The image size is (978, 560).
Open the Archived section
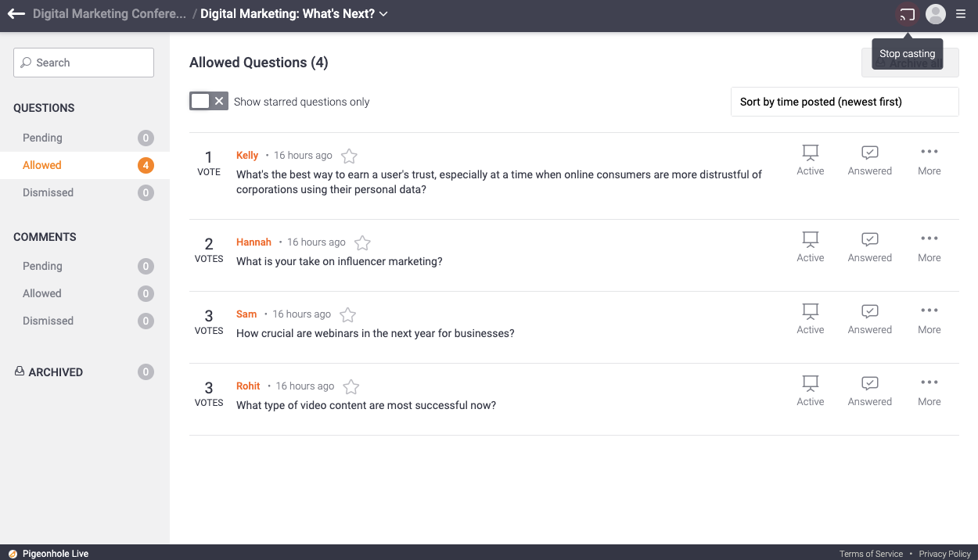[55, 372]
